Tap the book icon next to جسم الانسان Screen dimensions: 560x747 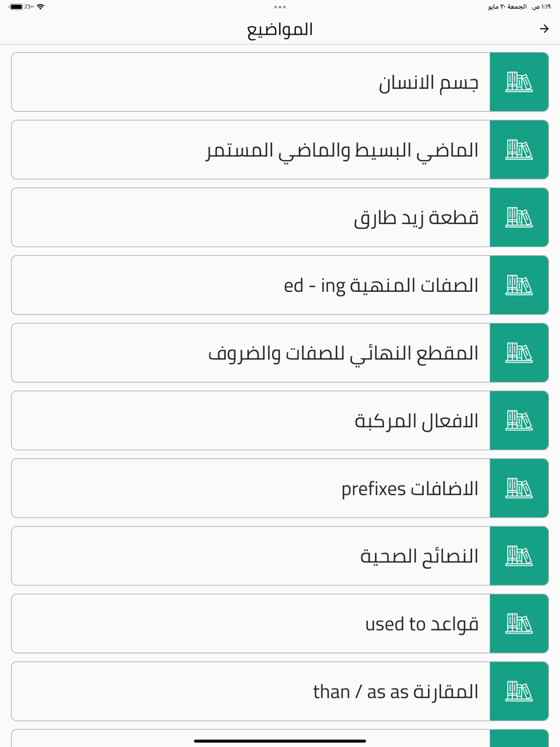518,82
